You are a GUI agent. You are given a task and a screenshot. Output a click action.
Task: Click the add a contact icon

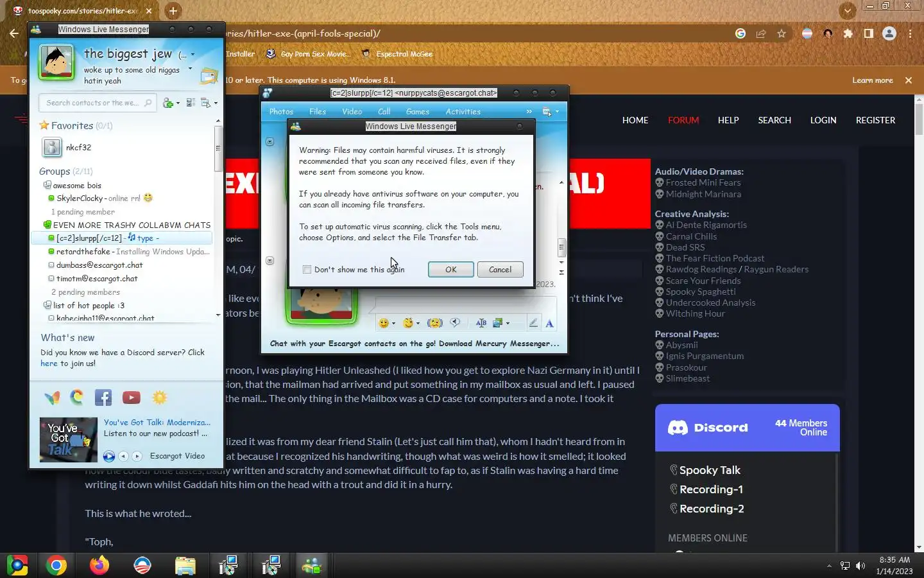168,103
